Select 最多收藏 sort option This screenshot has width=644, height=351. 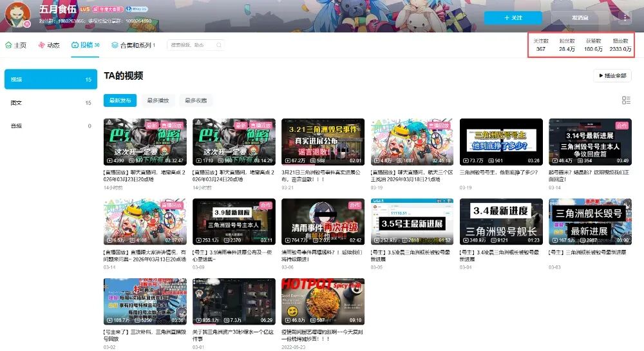pos(196,100)
